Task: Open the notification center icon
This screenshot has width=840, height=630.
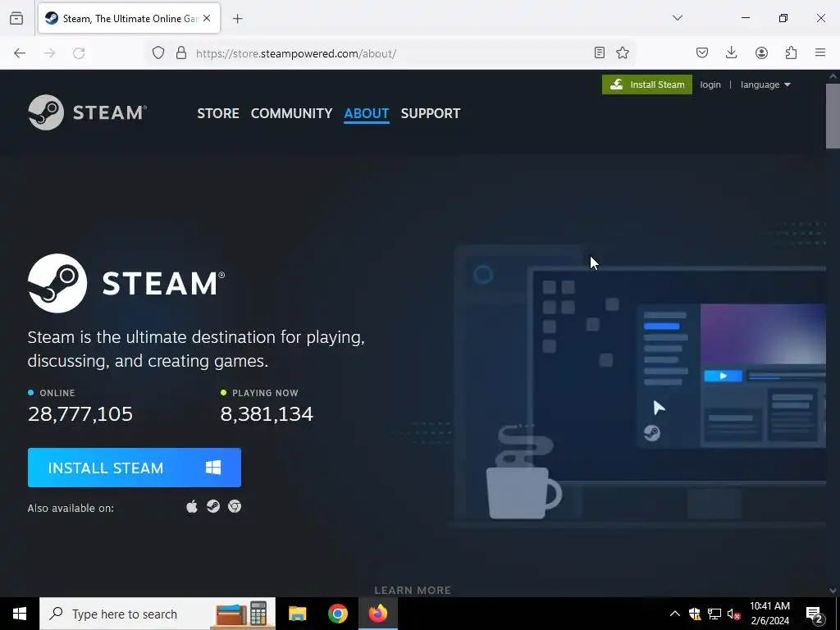Action: pos(815,614)
